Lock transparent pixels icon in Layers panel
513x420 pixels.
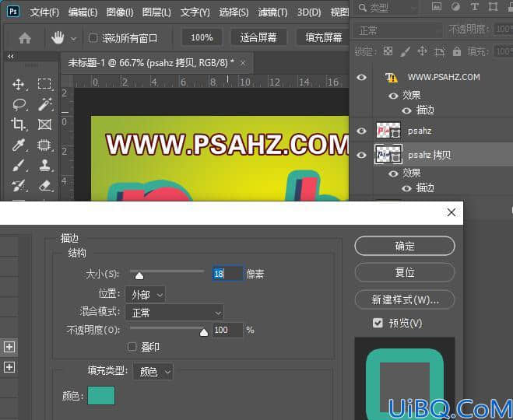388,51
